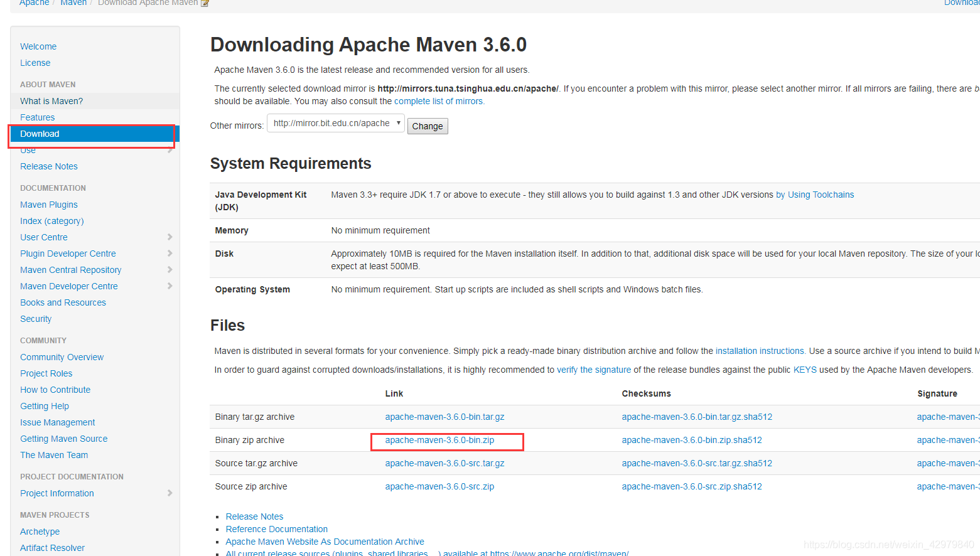The height and width of the screenshot is (556, 980).
Task: Open The Maven Team link
Action: click(x=54, y=455)
